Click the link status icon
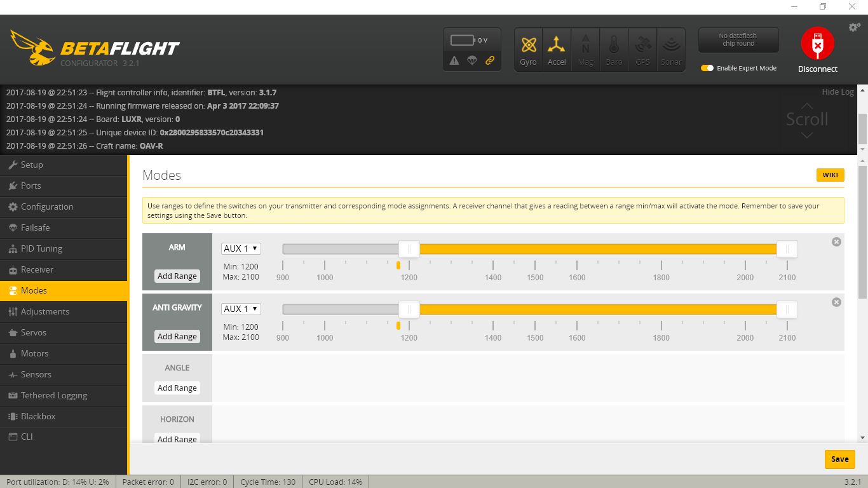 click(490, 60)
